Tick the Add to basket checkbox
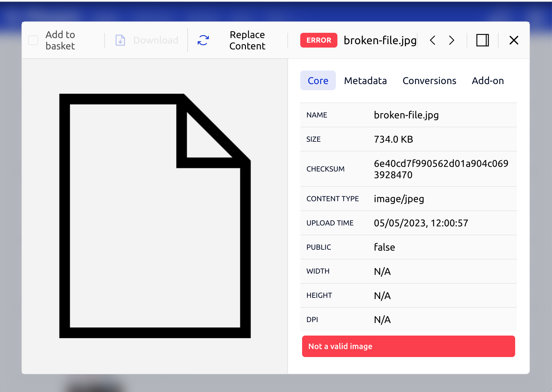Viewport: 552px width, 392px height. [x=33, y=40]
